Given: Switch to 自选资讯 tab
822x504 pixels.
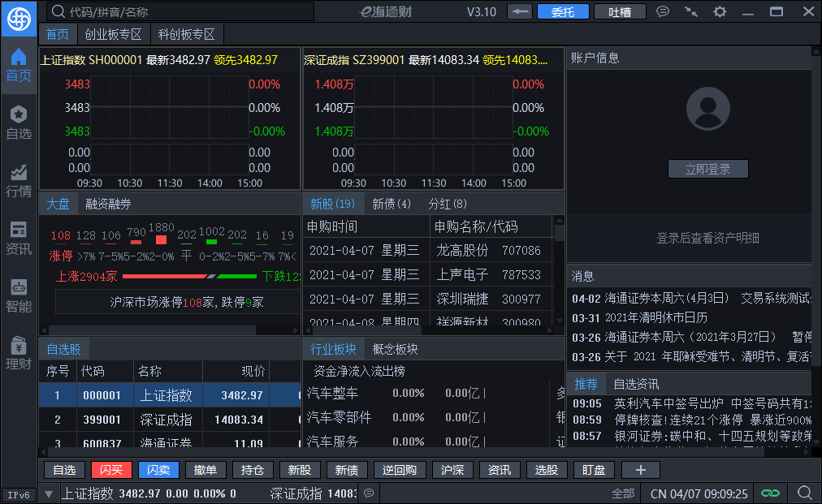Looking at the screenshot, I should tap(637, 384).
